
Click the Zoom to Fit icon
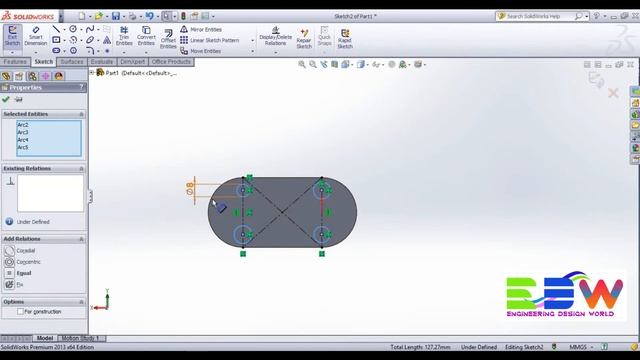[x=302, y=64]
